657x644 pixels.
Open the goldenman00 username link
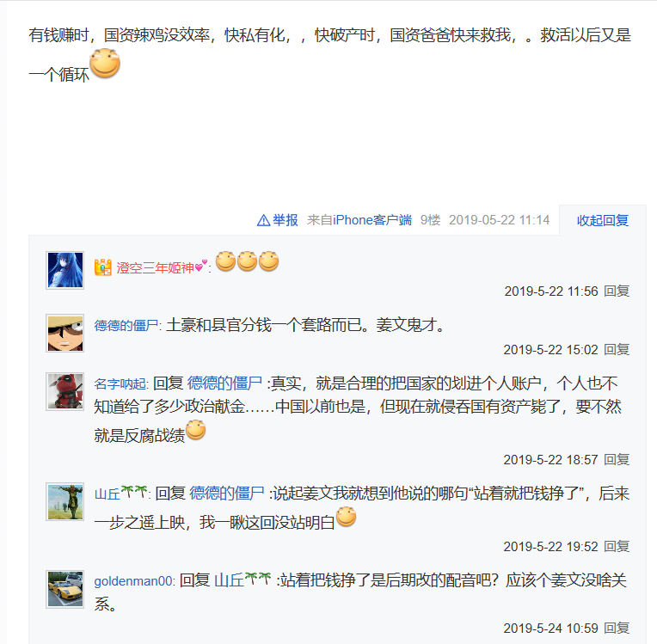(133, 581)
